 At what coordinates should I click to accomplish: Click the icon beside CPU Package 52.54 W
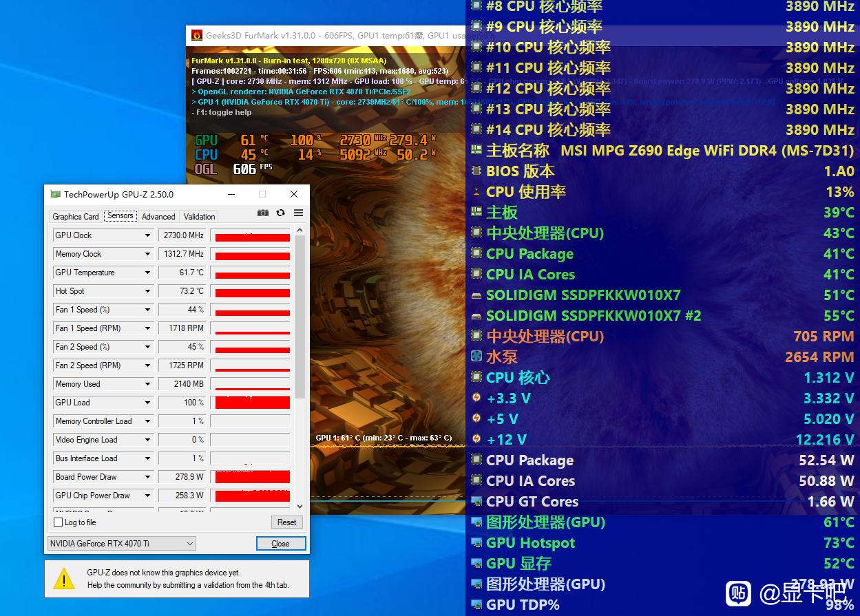(476, 460)
